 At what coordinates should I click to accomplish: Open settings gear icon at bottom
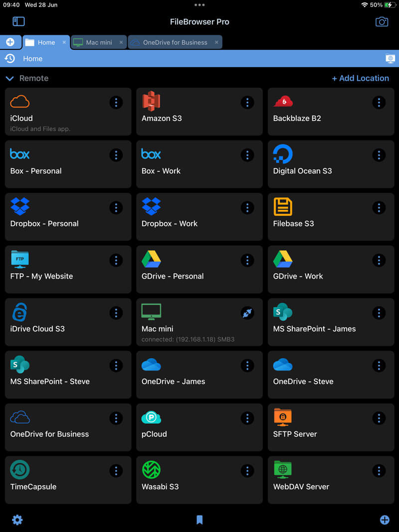[x=17, y=520]
